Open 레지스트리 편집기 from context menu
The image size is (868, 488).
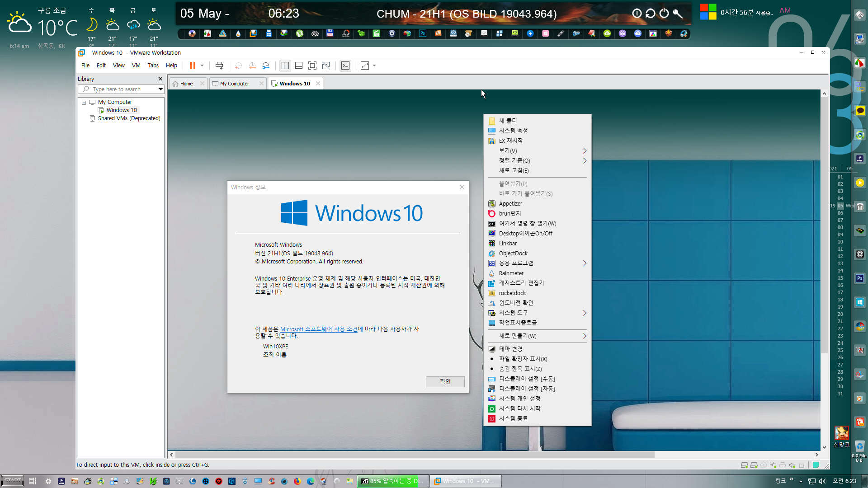pos(537,283)
